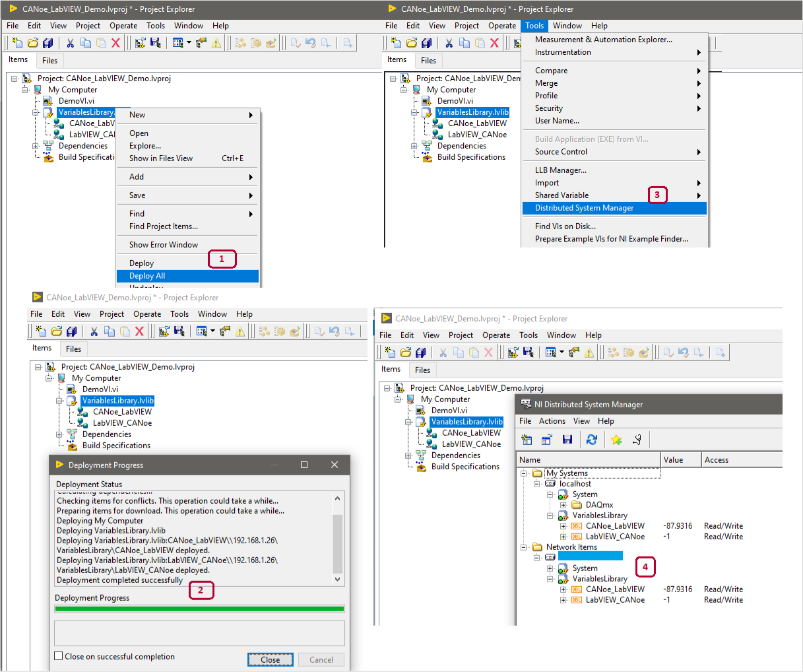Click Close button in Deployment Progress dialog

click(x=270, y=659)
